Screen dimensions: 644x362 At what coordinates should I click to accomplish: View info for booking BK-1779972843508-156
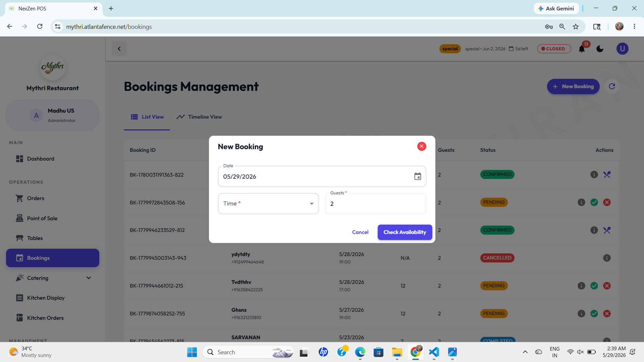(x=581, y=202)
